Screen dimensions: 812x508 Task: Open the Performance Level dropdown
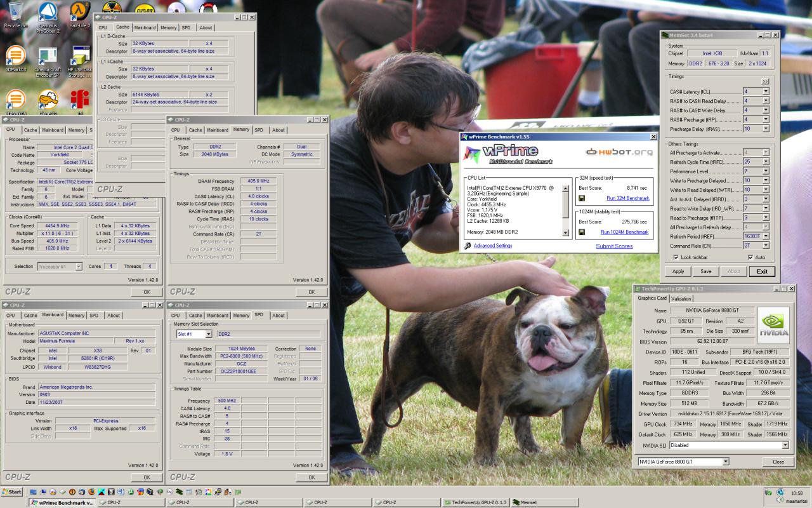(766, 171)
